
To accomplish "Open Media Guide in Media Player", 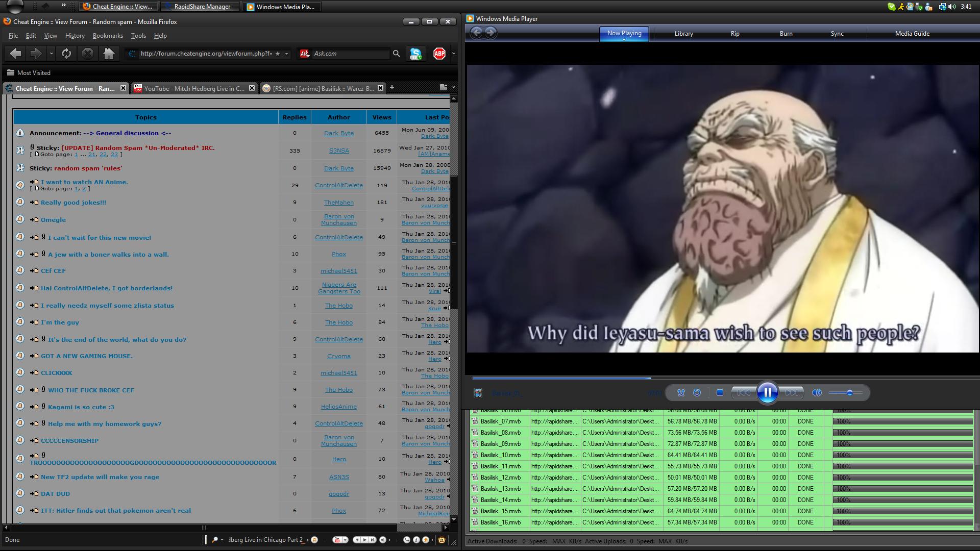I will [x=912, y=34].
